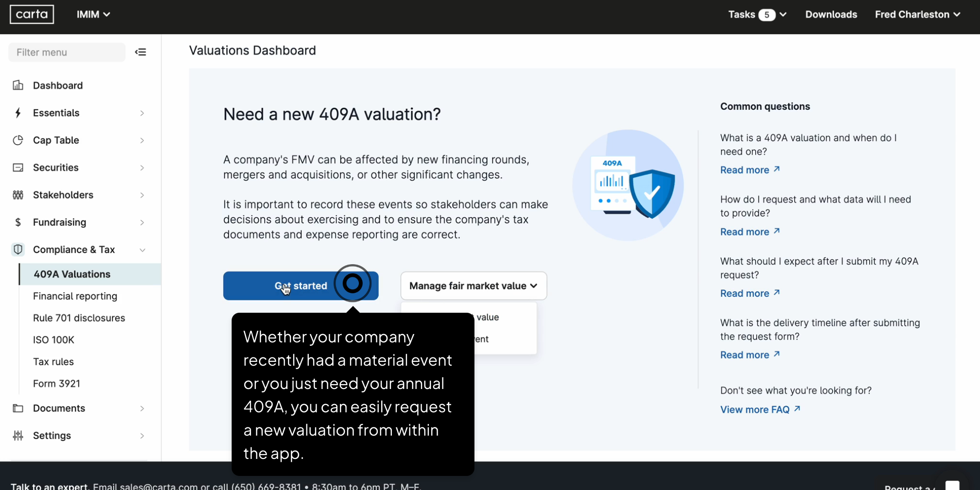Screen dimensions: 980x490
Task: Click the Securities certificate icon
Action: point(18,168)
